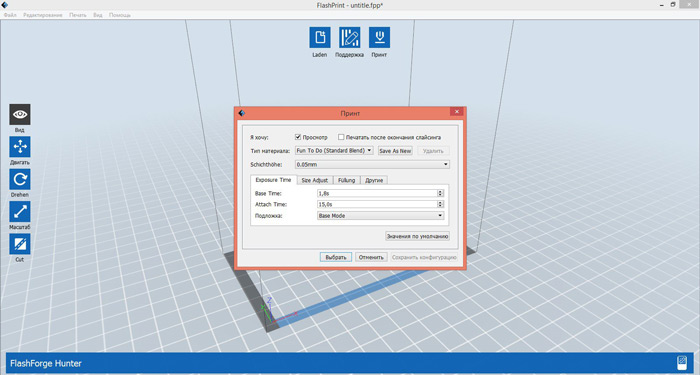
Task: Click the Принт print icon in toolbar
Action: (x=379, y=37)
